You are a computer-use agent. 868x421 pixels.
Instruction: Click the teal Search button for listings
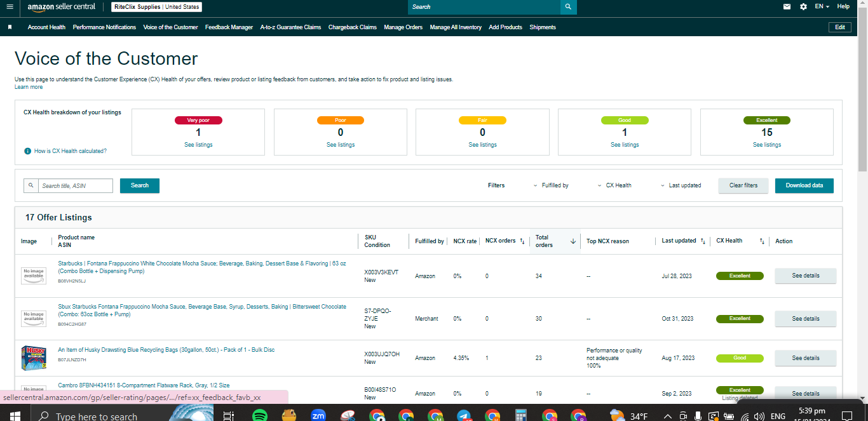tap(140, 185)
